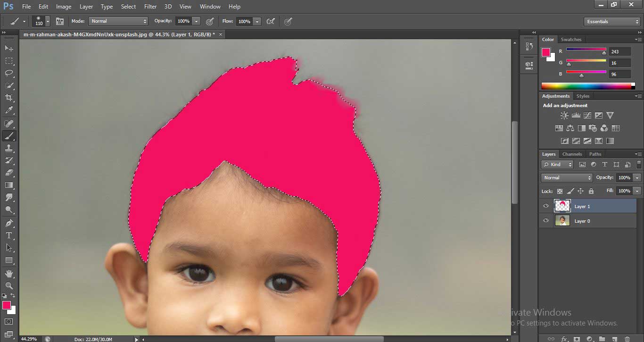Select the Zoom tool
This screenshot has width=644, height=342.
8,285
